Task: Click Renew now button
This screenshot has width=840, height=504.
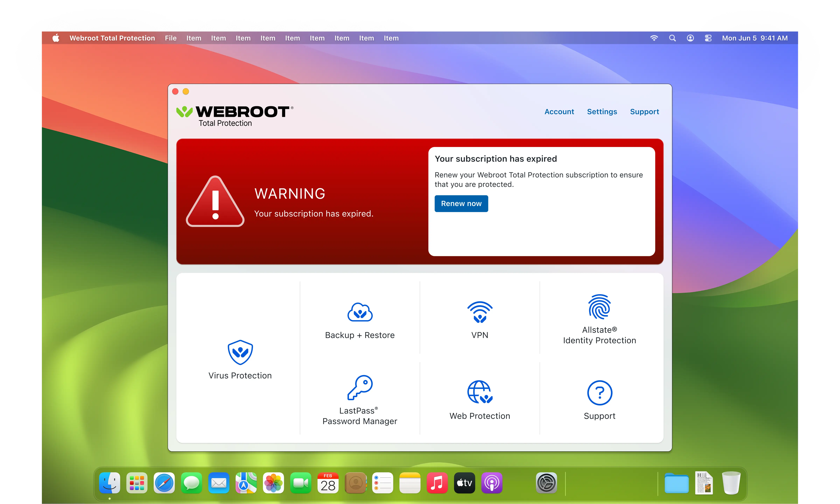Action: point(461,203)
